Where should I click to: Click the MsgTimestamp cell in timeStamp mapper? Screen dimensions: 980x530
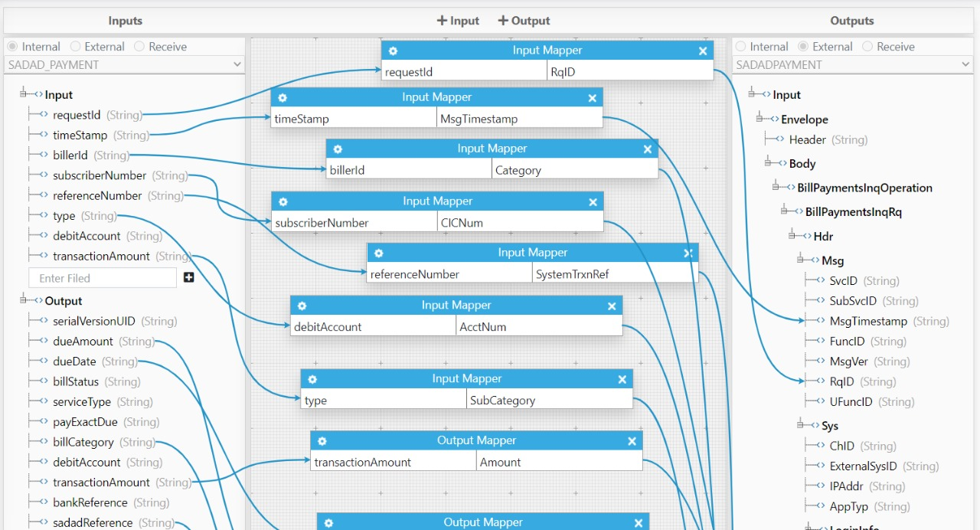(519, 119)
